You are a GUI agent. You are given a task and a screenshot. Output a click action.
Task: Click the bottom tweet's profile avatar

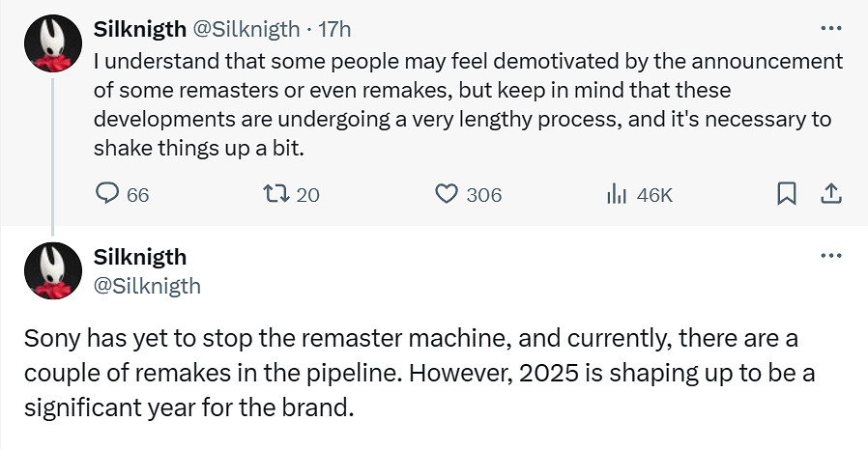52,270
